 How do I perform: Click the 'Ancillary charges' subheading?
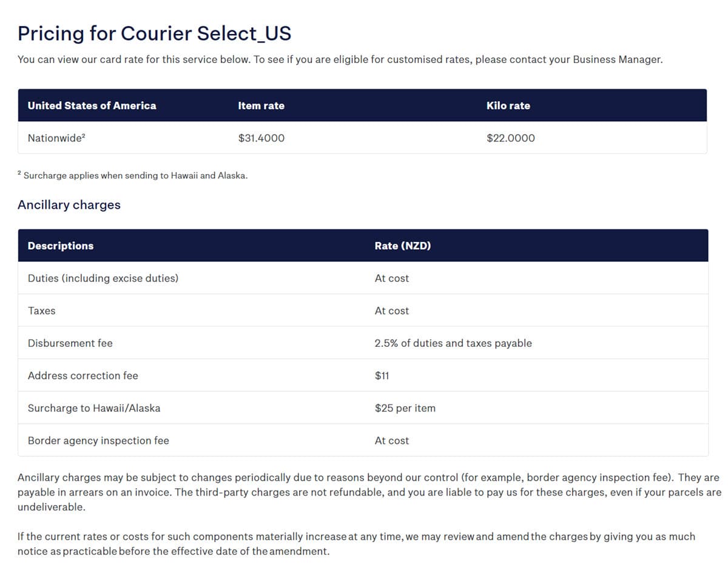click(69, 205)
